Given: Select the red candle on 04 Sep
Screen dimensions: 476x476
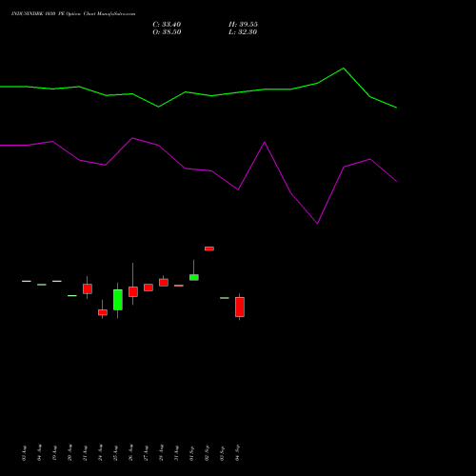Looking at the screenshot, I should [x=240, y=307].
